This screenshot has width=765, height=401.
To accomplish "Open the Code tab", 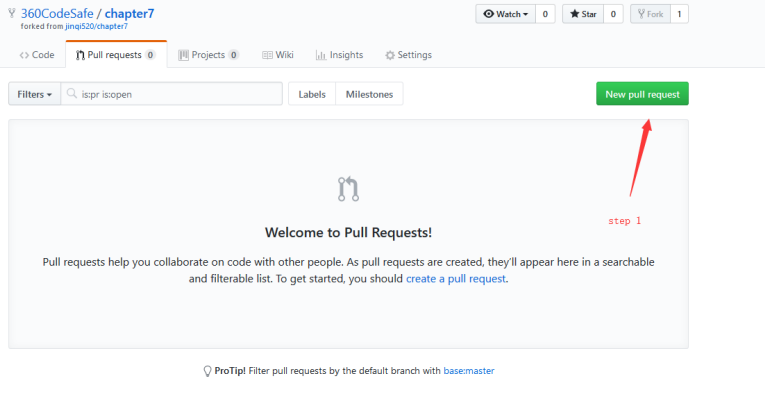I will [x=37, y=55].
